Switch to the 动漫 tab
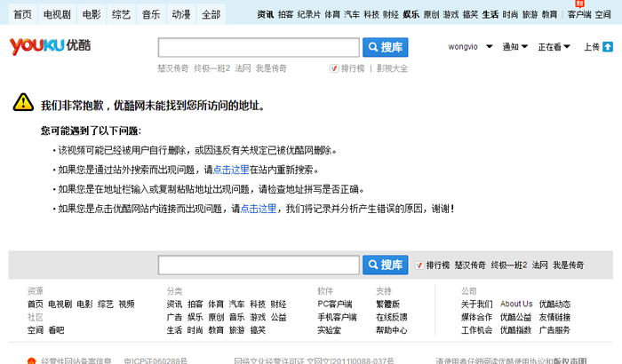The height and width of the screenshot is (364, 622). click(x=181, y=15)
